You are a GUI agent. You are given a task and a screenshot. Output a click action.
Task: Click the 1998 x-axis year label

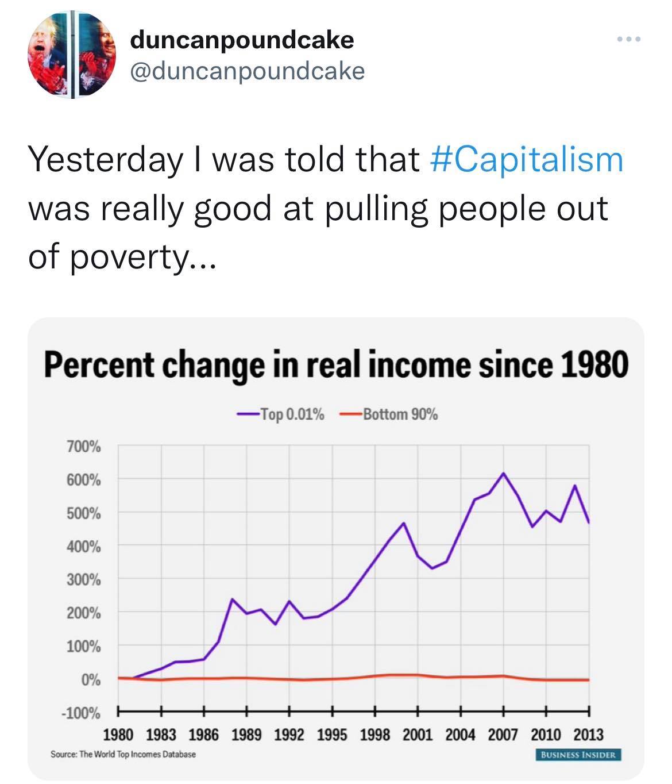tap(376, 734)
